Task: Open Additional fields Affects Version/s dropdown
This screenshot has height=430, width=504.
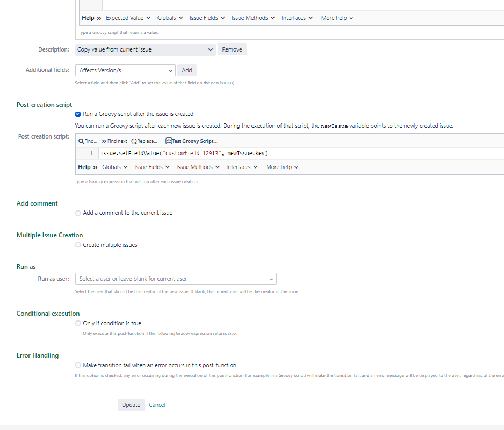Action: pos(125,70)
